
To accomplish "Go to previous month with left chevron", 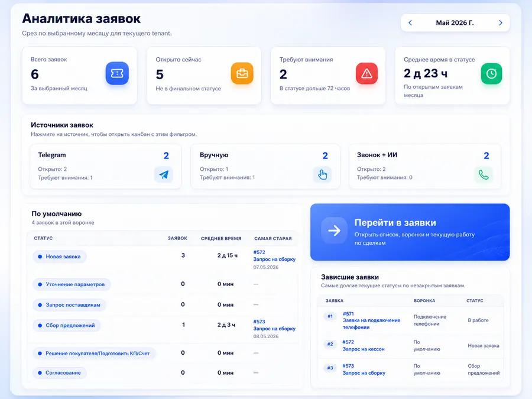I will coord(410,22).
